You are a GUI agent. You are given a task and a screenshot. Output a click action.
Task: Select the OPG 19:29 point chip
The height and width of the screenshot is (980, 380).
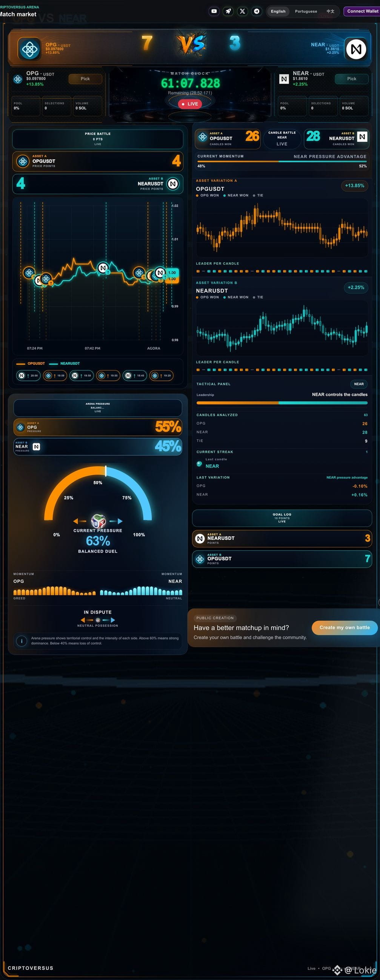(x=162, y=375)
